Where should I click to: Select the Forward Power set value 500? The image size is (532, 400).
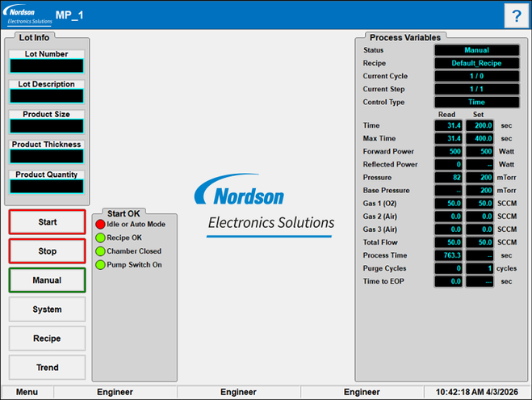click(480, 151)
